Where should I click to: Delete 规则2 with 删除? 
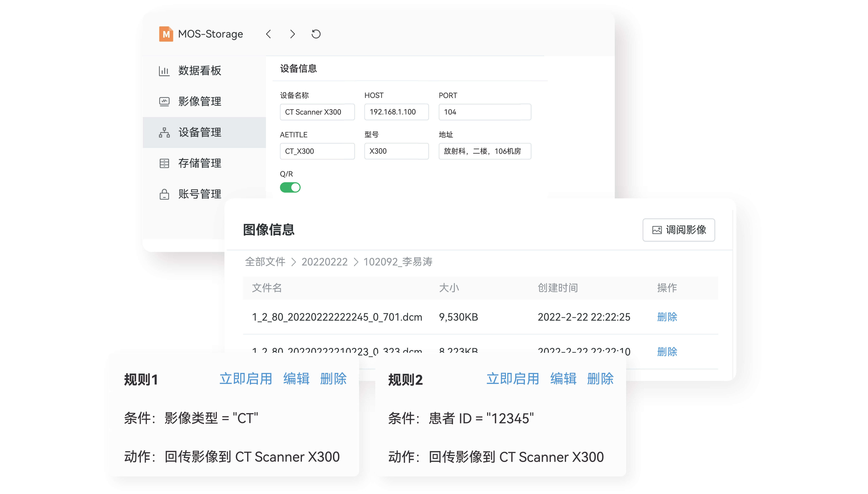600,379
